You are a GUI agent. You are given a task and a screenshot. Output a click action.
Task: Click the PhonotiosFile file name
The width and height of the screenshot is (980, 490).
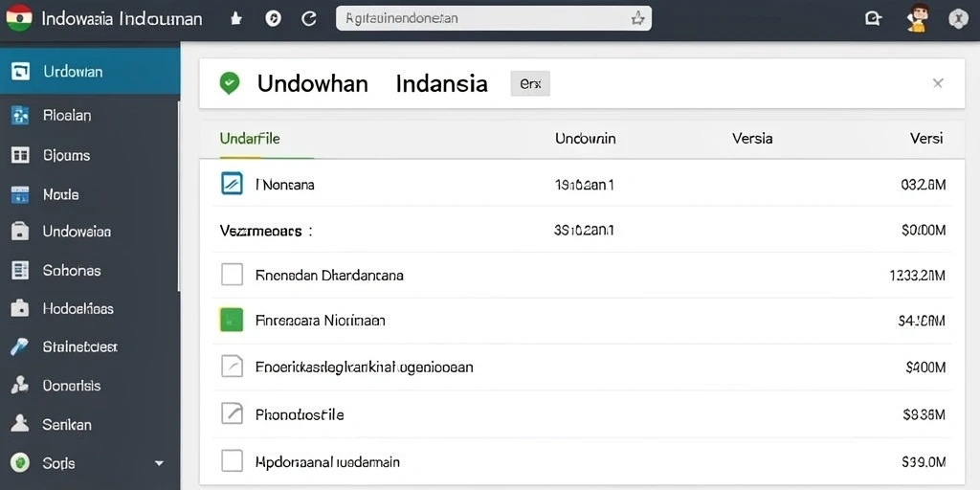(x=300, y=414)
